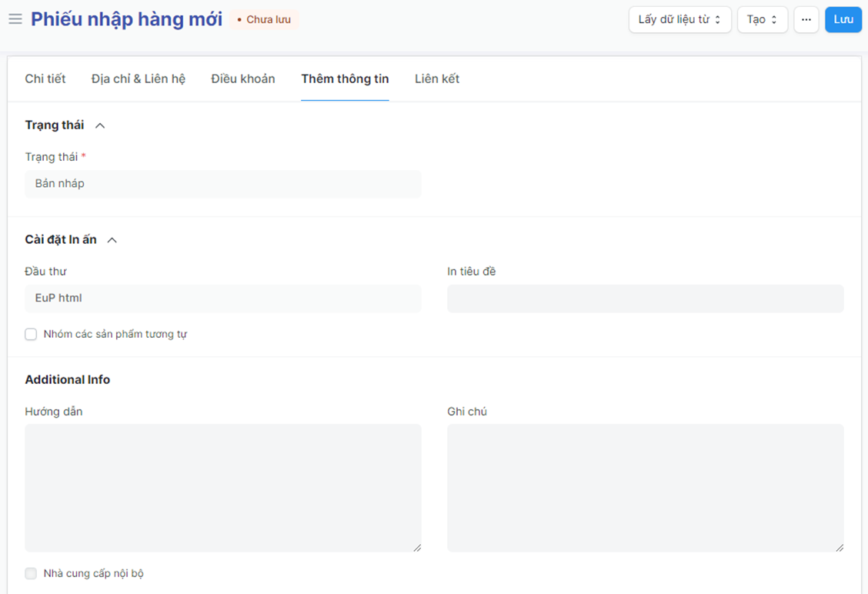This screenshot has width=868, height=594.
Task: Switch to the Chi tiết tab
Action: pos(45,79)
